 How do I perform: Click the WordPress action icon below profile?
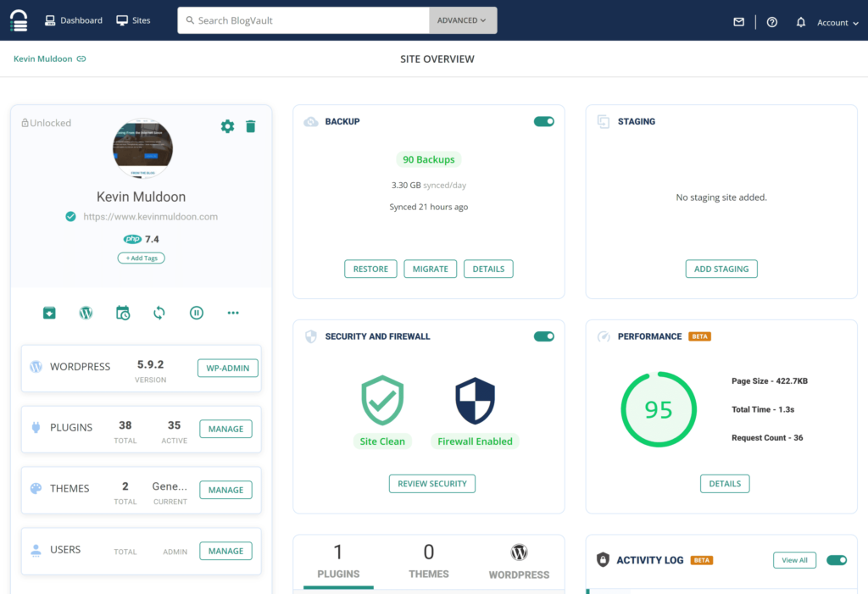[86, 313]
